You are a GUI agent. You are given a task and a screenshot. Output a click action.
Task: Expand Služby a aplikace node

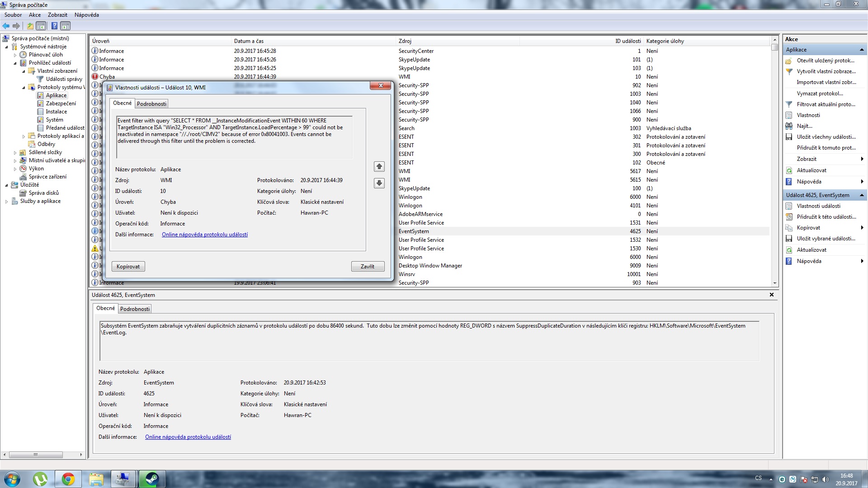[6, 202]
